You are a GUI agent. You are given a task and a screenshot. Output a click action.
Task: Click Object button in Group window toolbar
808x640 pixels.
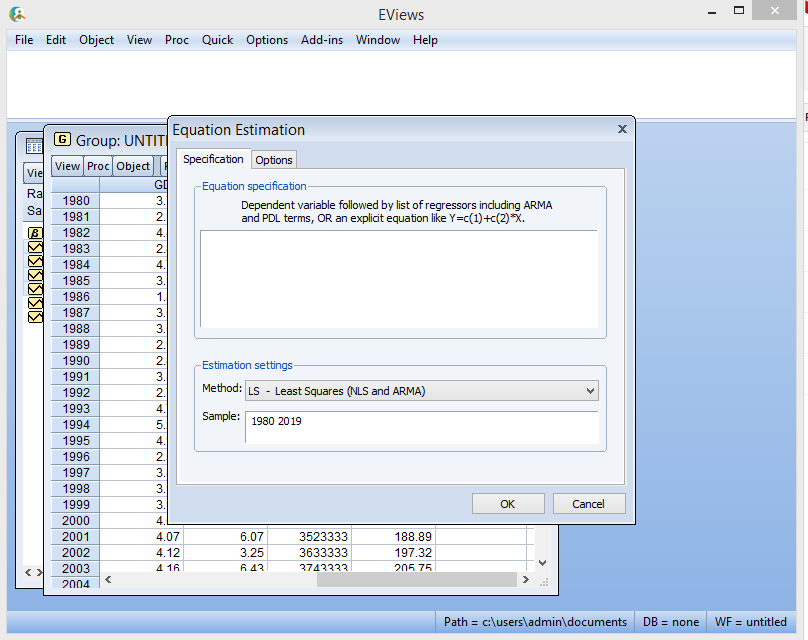point(133,166)
